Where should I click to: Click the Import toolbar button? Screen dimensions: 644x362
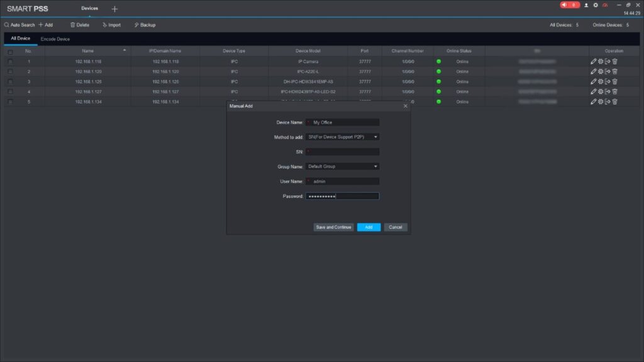[x=112, y=25]
